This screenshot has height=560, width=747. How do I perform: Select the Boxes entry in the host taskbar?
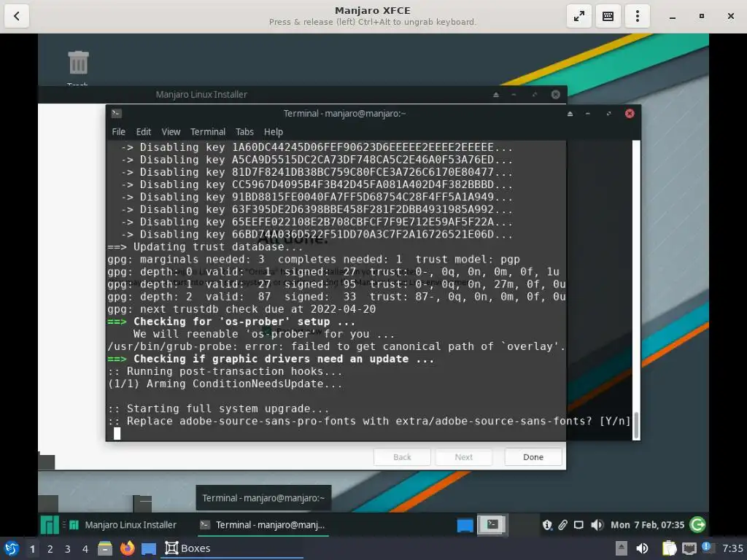coord(233,548)
